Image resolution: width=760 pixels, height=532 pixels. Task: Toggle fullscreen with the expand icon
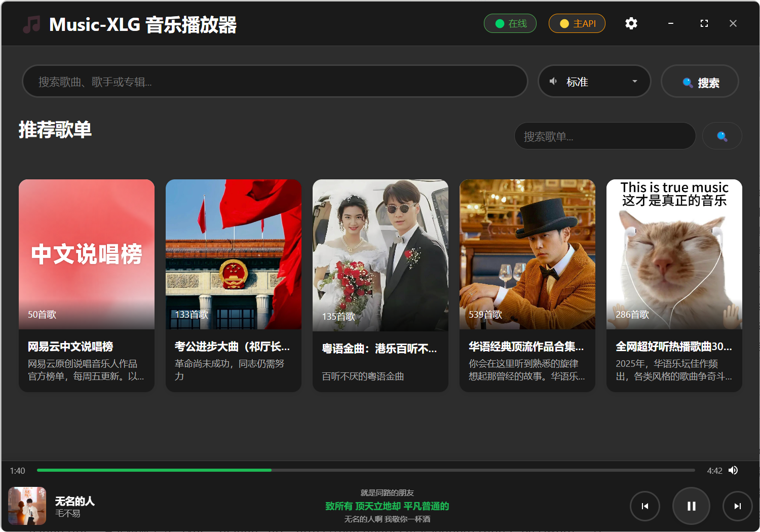tap(704, 23)
